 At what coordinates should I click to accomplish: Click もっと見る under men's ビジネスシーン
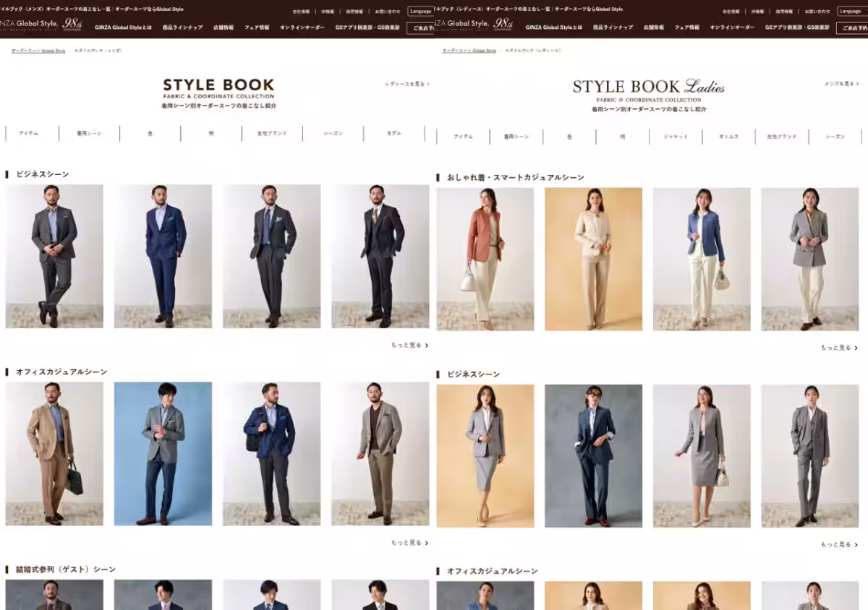(x=409, y=345)
